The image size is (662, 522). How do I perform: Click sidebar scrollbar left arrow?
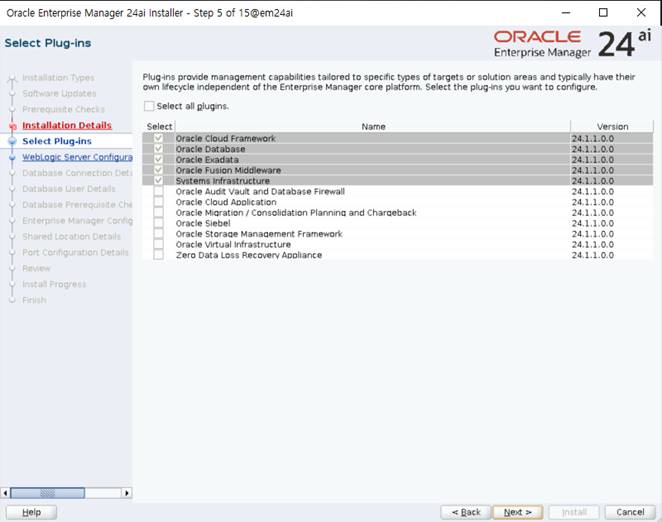click(5, 493)
